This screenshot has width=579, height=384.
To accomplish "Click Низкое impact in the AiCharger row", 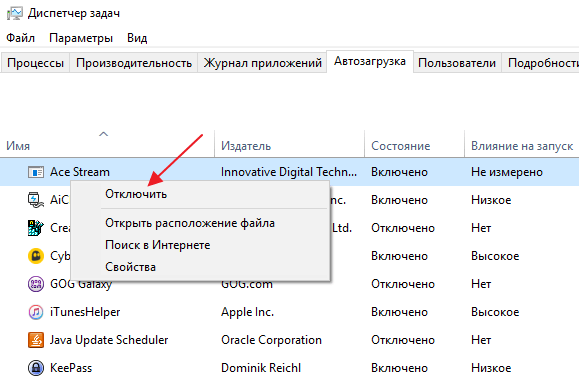I will tap(491, 200).
